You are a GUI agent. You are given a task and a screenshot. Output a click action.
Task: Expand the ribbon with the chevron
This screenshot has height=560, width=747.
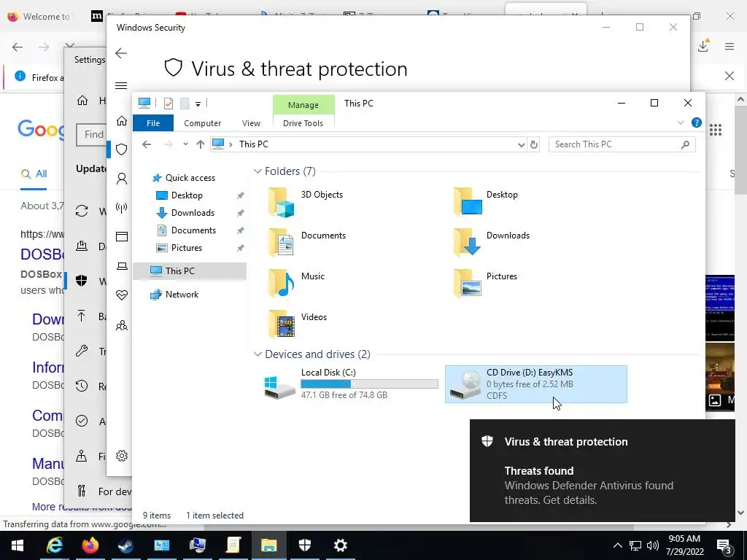click(x=681, y=122)
